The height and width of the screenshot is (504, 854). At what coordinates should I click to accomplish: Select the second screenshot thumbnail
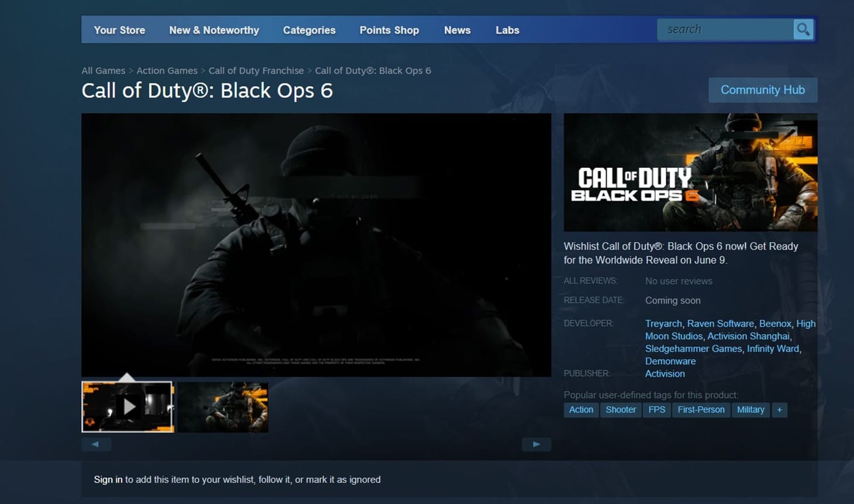[x=223, y=406]
